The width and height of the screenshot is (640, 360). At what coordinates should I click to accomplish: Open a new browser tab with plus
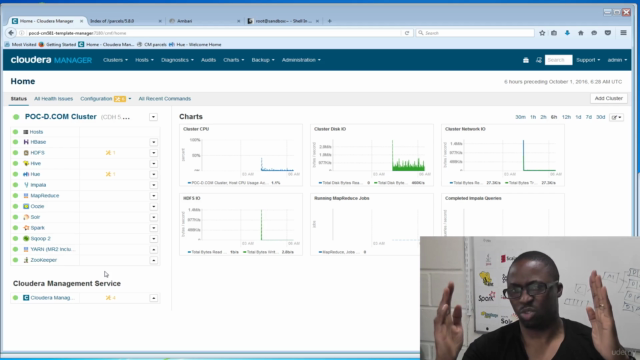(x=329, y=21)
